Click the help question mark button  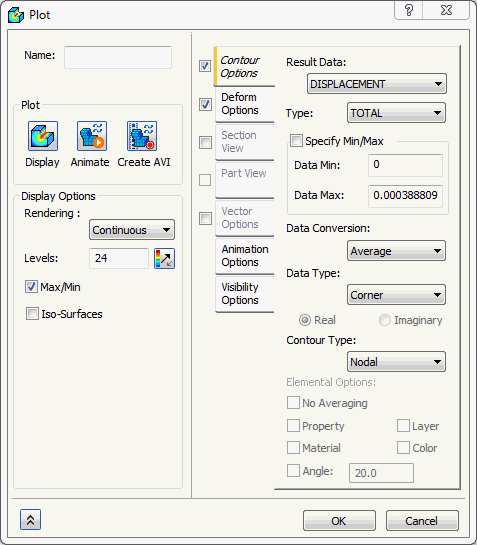point(409,10)
